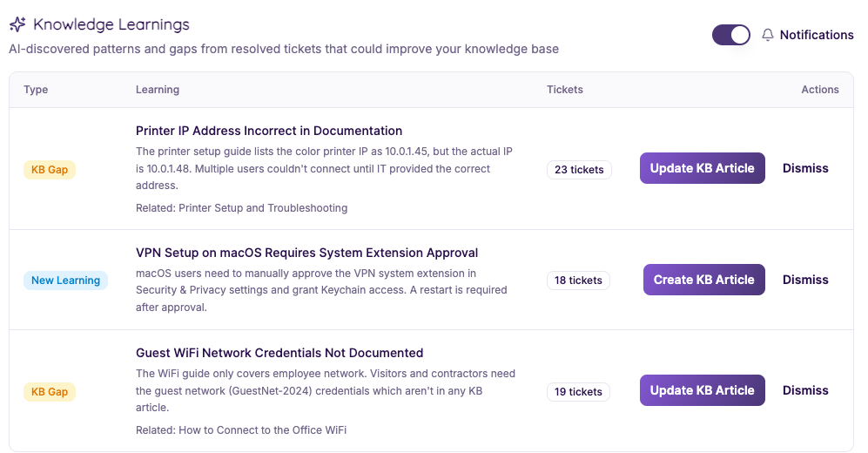
Task: Update KB Article for Printer IP Address
Action: (702, 168)
